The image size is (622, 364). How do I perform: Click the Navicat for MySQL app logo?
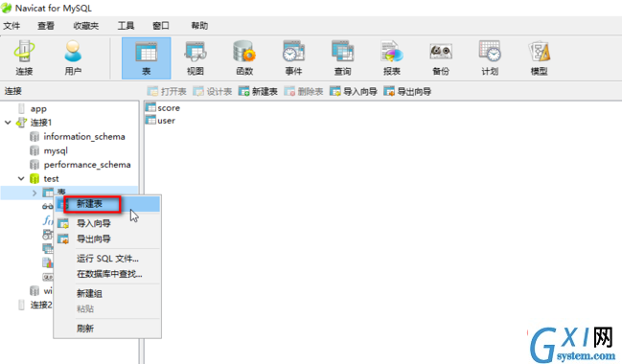(7, 8)
